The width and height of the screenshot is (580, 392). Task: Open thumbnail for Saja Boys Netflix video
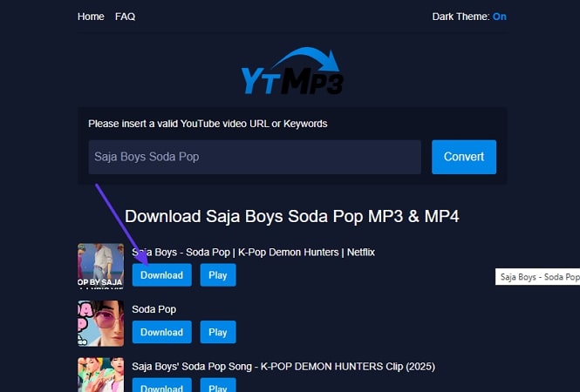(100, 266)
